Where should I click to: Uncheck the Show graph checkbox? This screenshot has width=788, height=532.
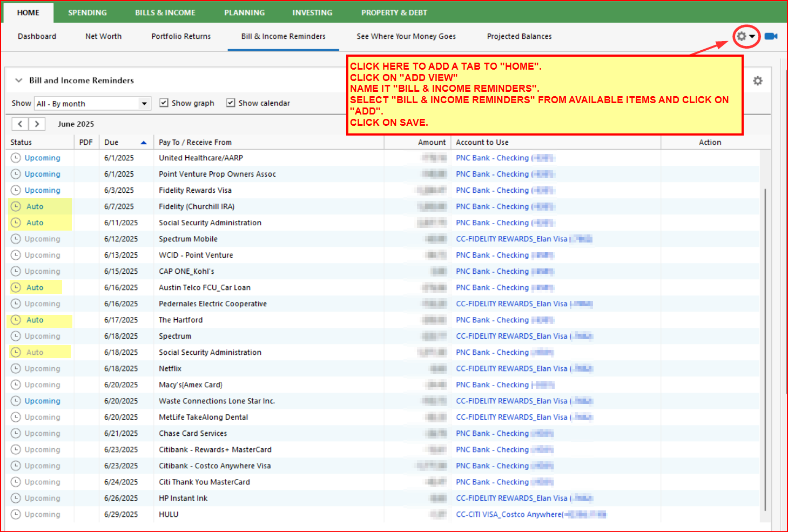tap(164, 103)
